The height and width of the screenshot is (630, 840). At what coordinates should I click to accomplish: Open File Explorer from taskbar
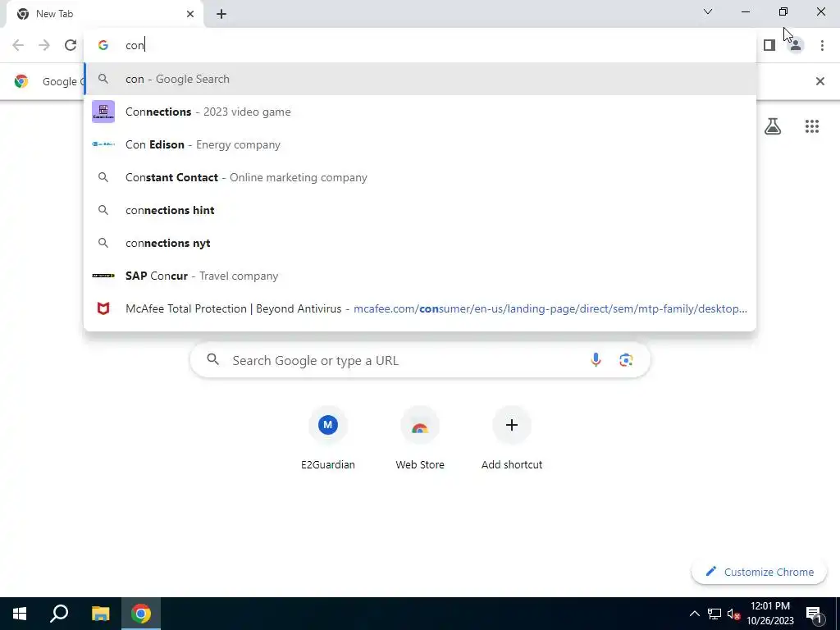[100, 614]
